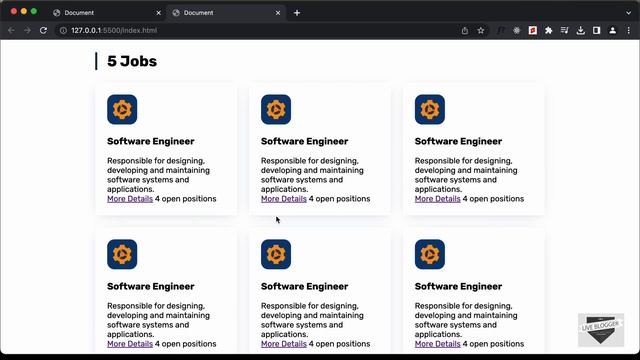Image resolution: width=640 pixels, height=360 pixels.
Task: Click the italic f extension icon
Action: (x=501, y=31)
